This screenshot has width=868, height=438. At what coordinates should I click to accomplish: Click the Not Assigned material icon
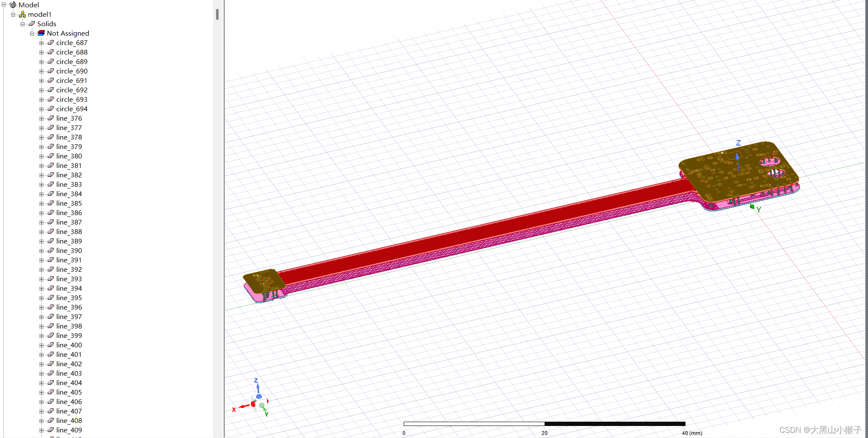41,33
